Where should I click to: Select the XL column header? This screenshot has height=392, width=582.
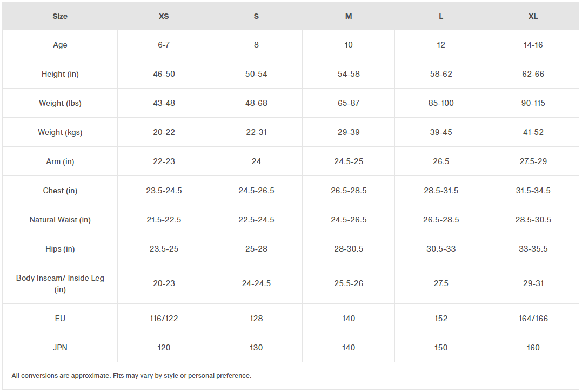[533, 16]
